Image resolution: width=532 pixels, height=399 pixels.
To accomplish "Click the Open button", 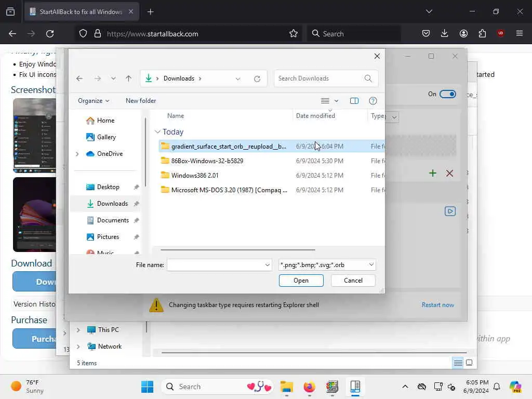I will click(301, 281).
